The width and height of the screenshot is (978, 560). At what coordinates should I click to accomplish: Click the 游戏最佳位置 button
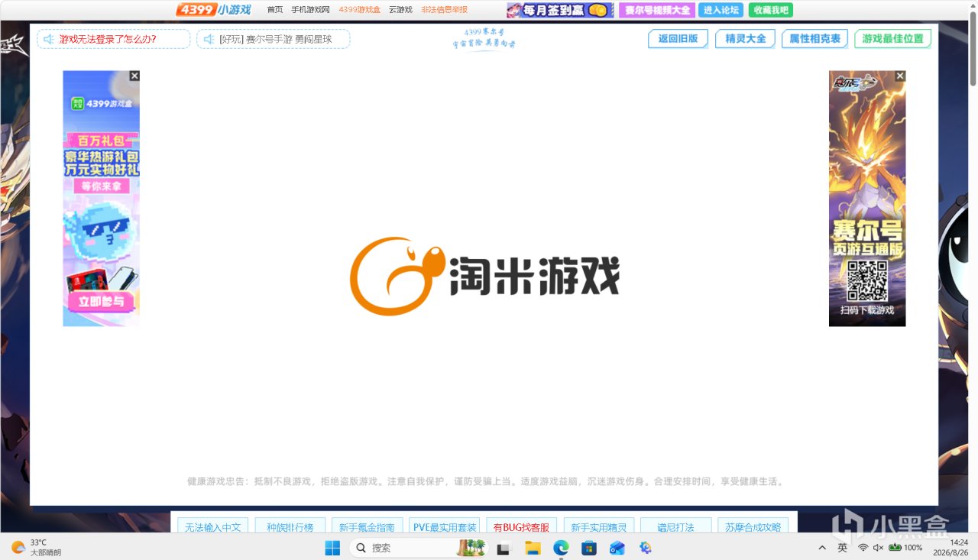[892, 39]
